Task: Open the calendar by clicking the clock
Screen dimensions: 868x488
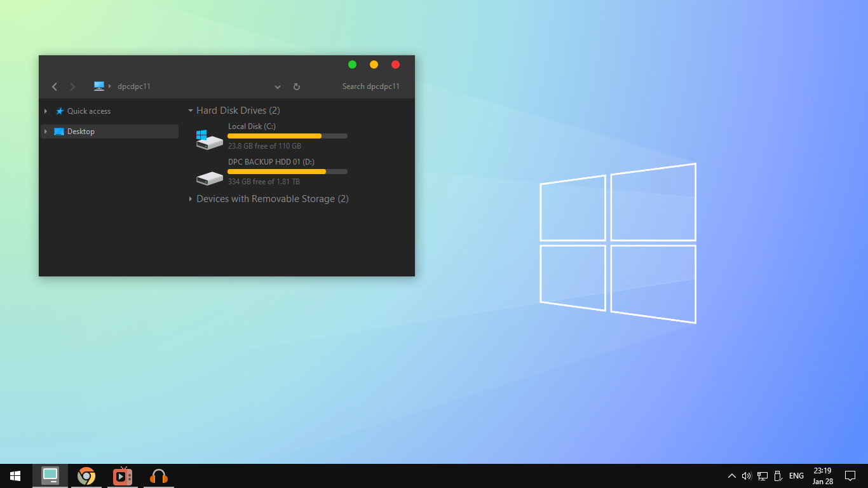Action: pos(822,475)
